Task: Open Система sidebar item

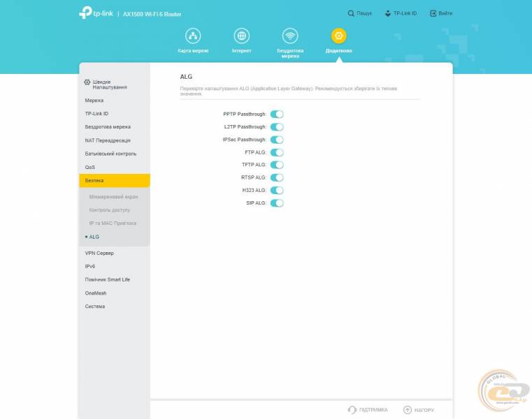Action: pyautogui.click(x=115, y=306)
